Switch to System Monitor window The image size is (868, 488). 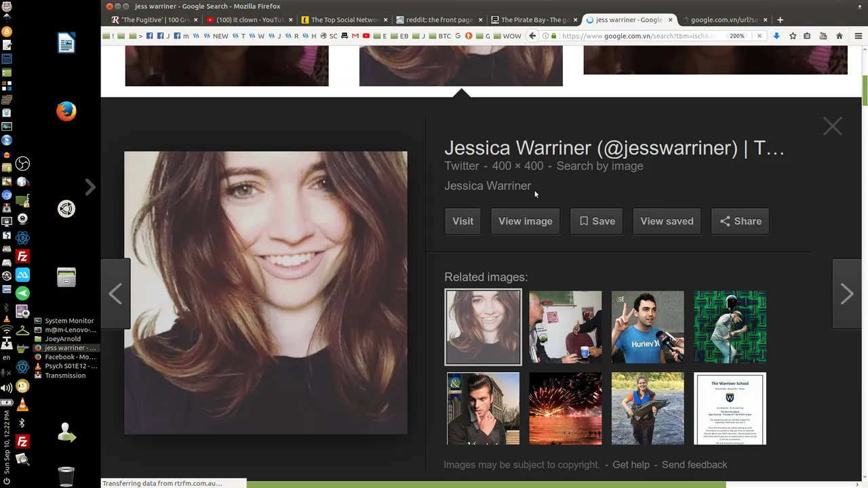tap(65, 321)
